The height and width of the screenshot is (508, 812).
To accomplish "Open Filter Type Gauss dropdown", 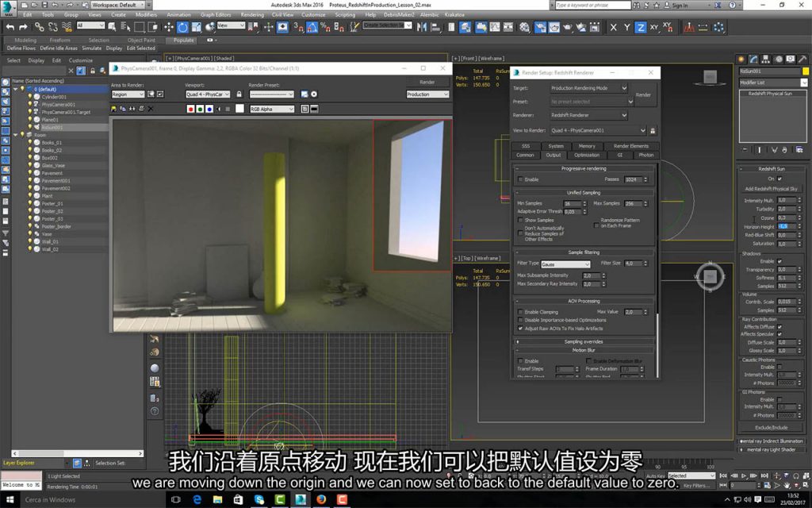I will point(565,264).
